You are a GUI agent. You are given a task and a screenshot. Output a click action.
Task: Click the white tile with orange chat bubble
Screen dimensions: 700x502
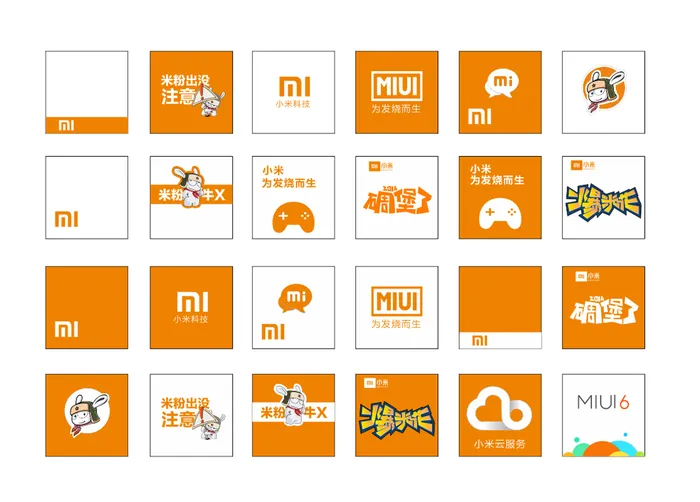[293, 307]
